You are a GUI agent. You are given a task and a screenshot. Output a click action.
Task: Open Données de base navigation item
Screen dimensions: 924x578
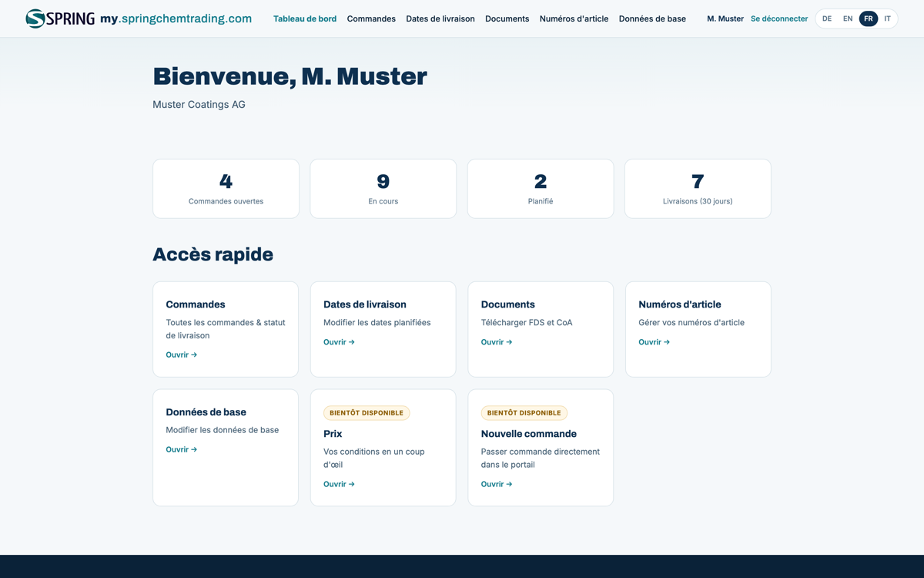[x=652, y=18]
